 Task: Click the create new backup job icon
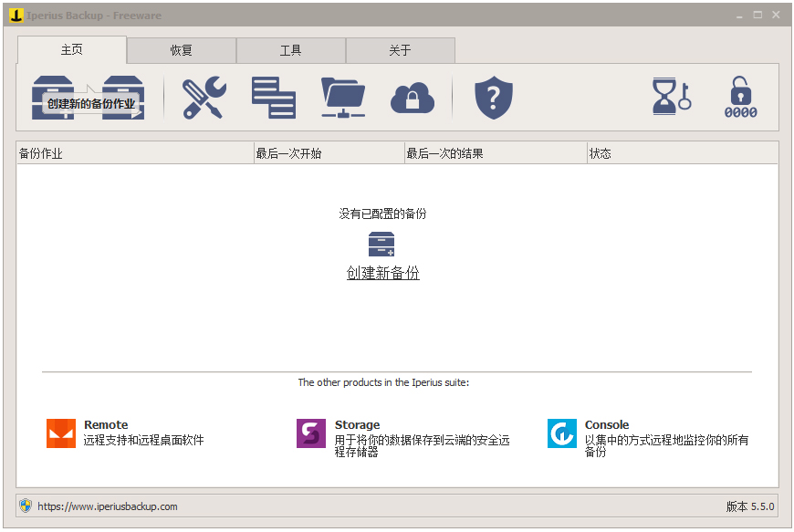click(53, 98)
